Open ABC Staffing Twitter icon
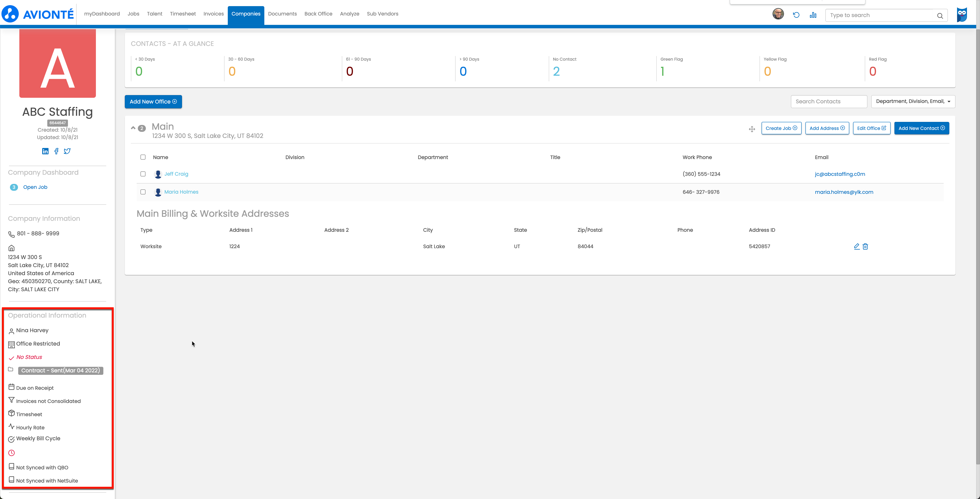 [67, 151]
